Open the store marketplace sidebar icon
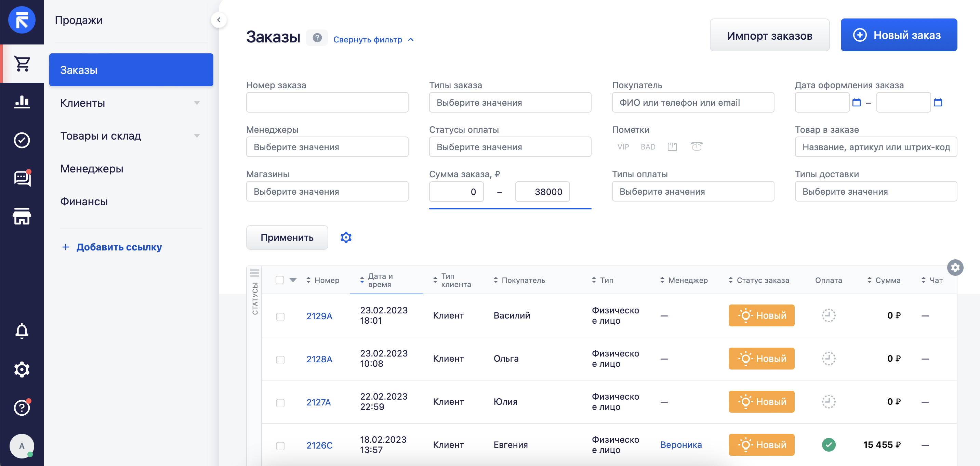980x466 pixels. point(22,216)
